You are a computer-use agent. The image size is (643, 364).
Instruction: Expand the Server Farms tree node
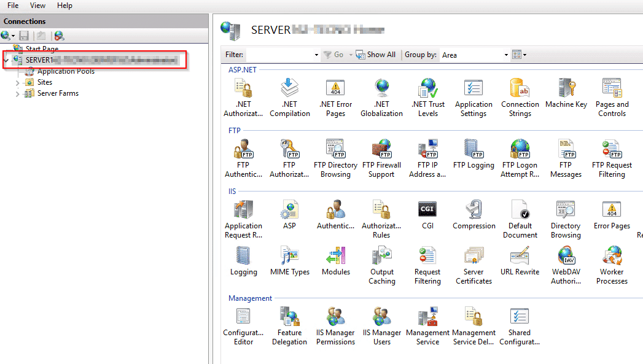tap(17, 94)
